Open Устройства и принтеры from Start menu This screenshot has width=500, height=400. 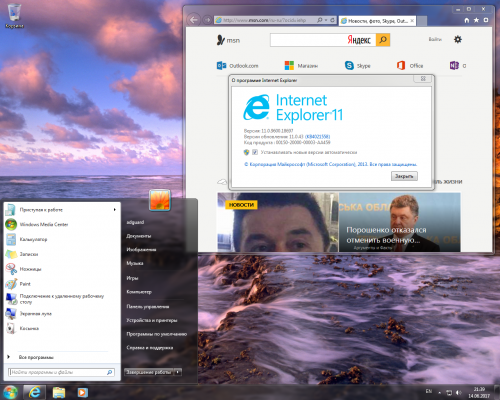click(x=152, y=320)
